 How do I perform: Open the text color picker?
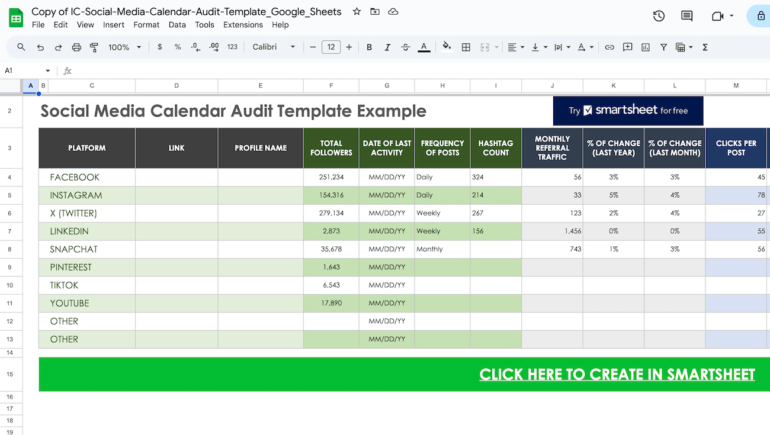pyautogui.click(x=424, y=47)
